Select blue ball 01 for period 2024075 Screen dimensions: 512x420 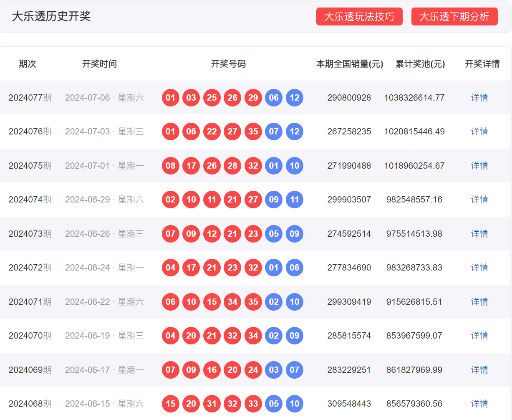(274, 165)
